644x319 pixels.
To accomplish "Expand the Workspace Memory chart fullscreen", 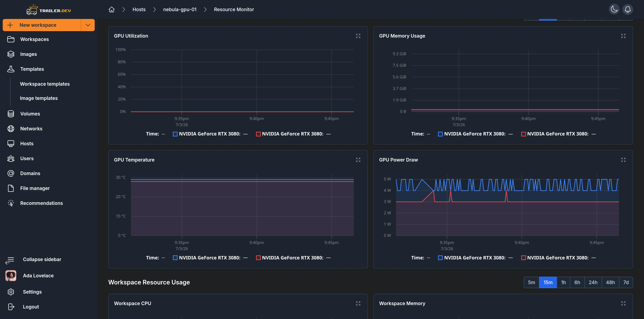I will point(623,303).
